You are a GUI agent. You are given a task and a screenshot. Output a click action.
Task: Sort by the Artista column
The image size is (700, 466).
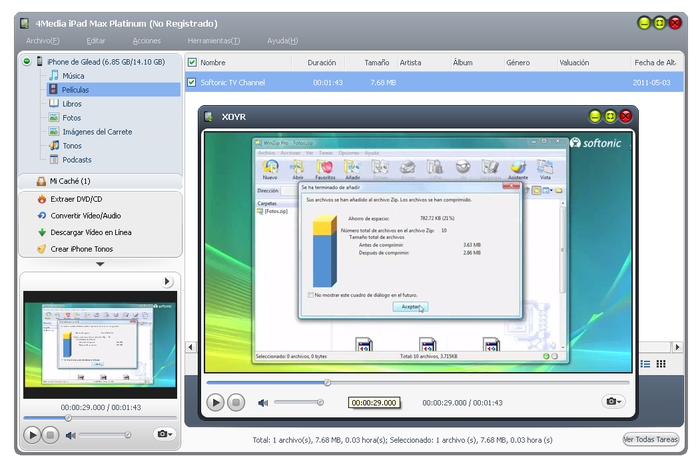(x=410, y=62)
